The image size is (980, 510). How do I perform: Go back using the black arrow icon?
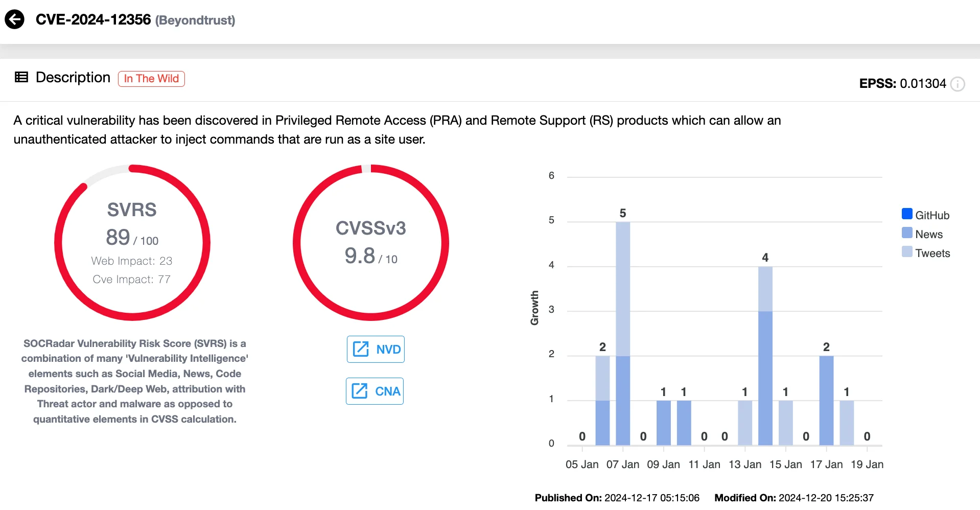[14, 19]
